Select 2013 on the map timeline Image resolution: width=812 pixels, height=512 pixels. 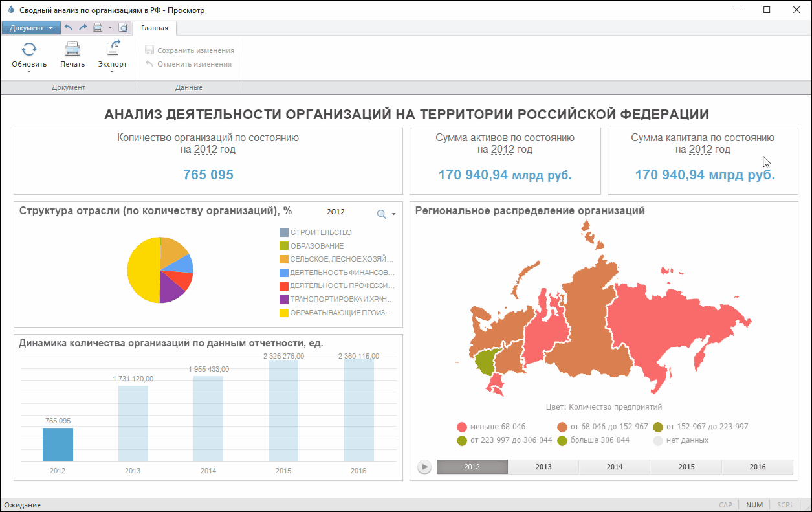(x=543, y=467)
